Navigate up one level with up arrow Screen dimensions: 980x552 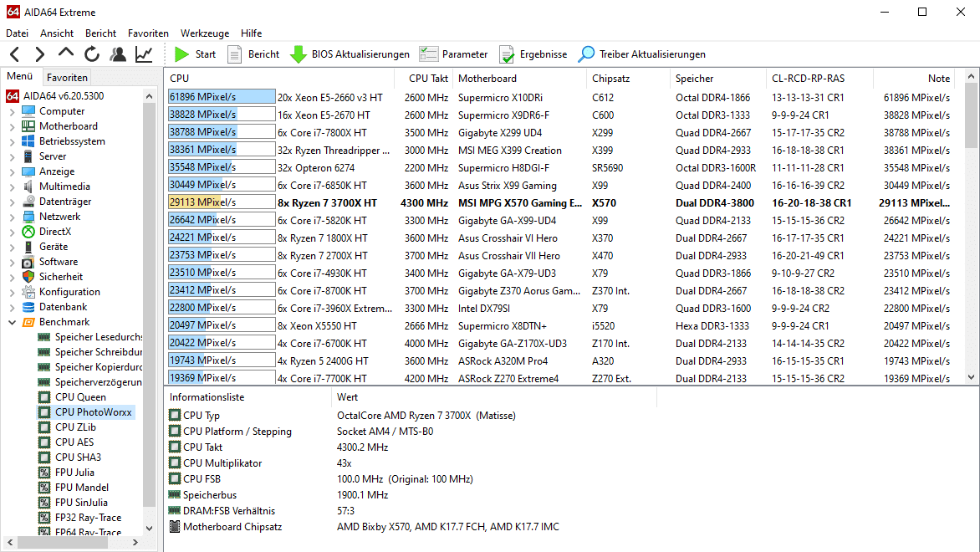[65, 54]
